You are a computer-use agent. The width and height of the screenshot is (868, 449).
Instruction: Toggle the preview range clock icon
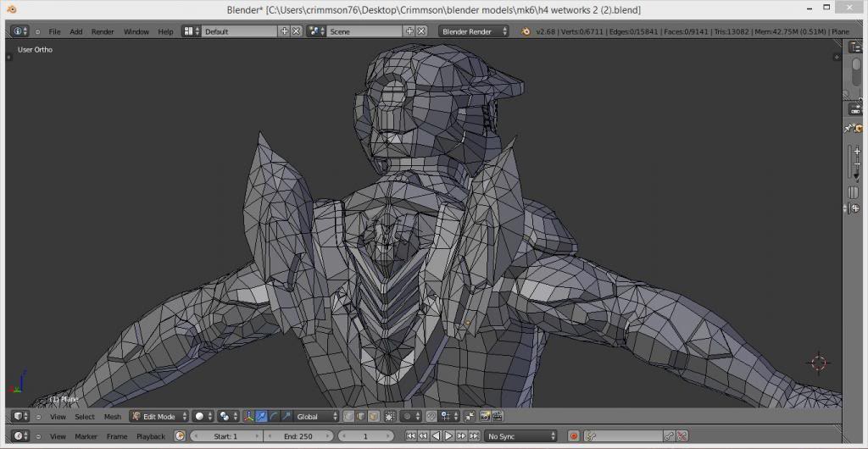[x=180, y=436]
